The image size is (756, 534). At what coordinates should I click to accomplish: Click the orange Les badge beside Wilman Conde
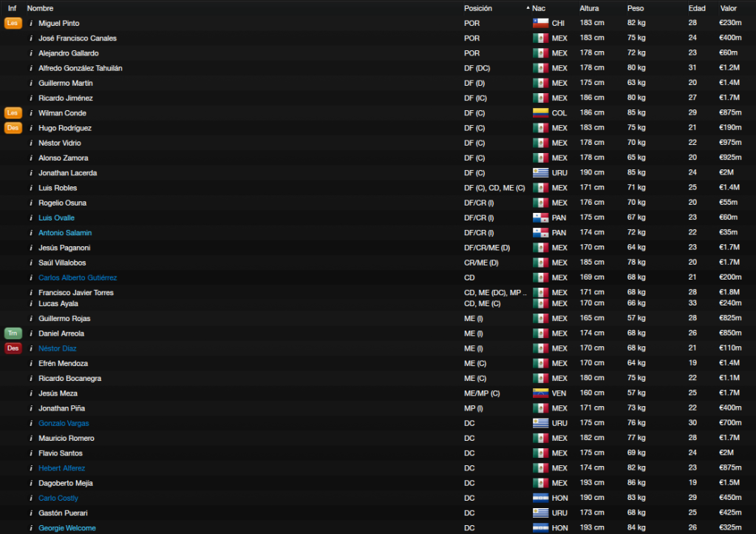point(13,113)
